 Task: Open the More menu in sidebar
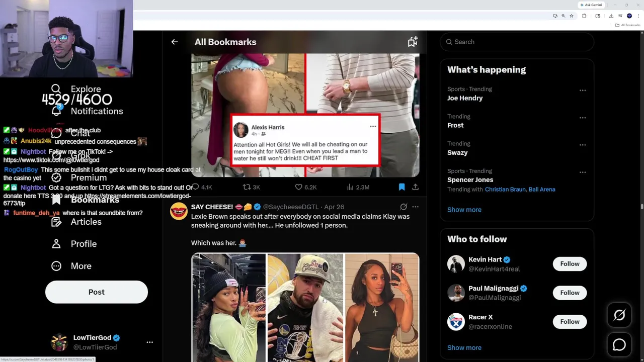coord(71,266)
